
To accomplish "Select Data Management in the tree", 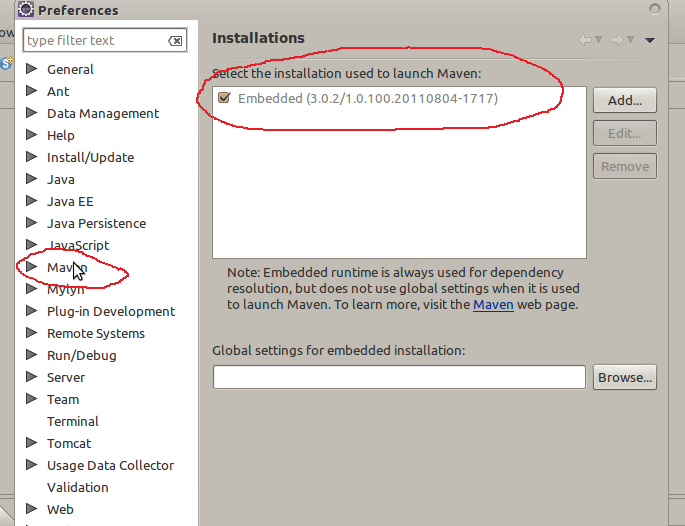I will point(103,114).
